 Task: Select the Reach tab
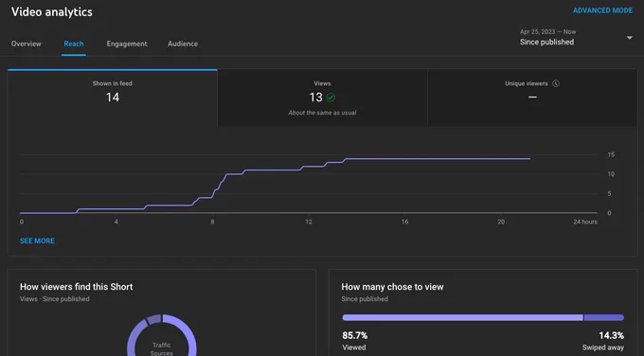click(x=74, y=44)
